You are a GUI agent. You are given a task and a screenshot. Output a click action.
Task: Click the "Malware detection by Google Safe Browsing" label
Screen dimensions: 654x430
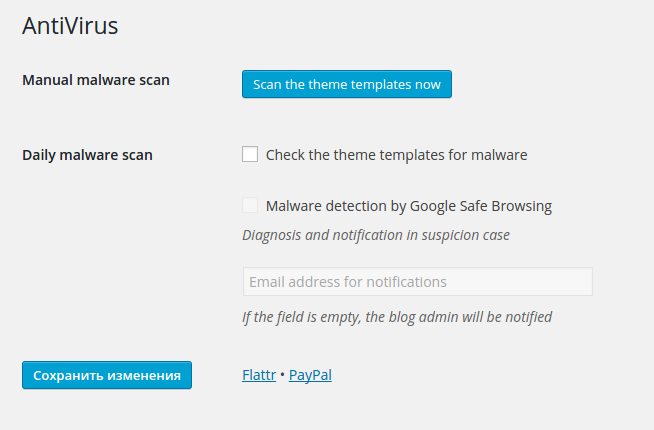click(x=408, y=206)
